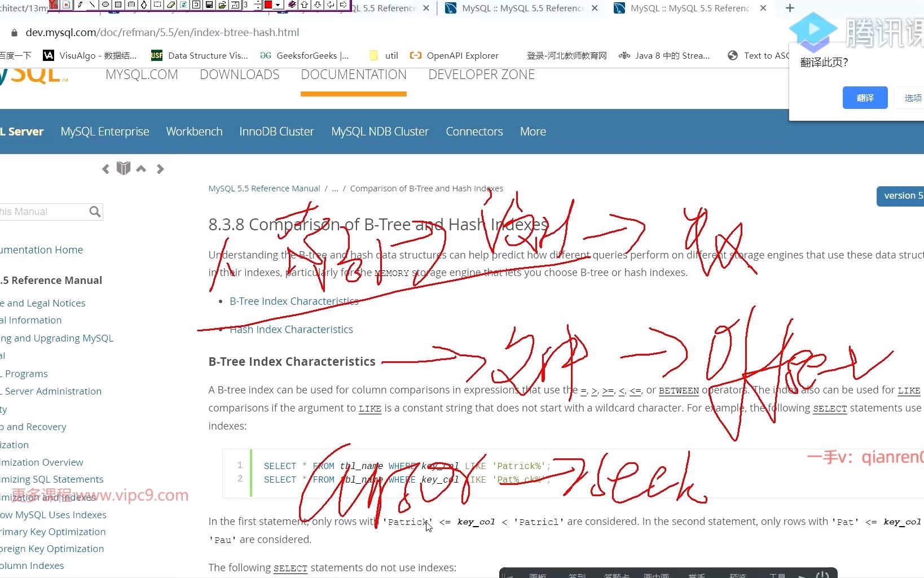Click the purple book icon
The image size is (924, 578).
[x=292, y=5]
